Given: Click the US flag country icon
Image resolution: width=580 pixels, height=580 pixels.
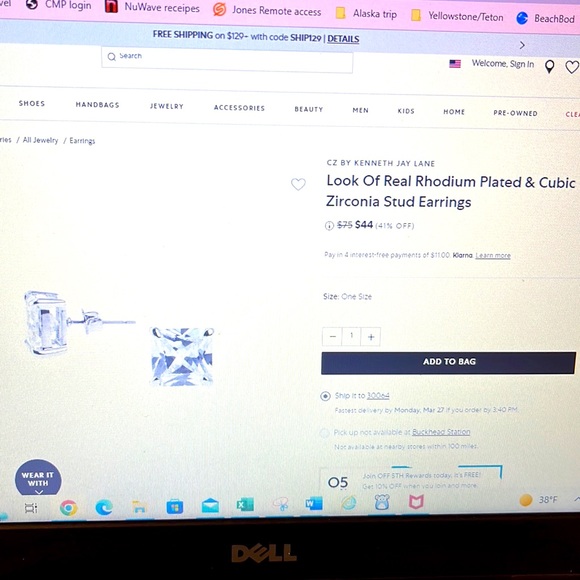Looking at the screenshot, I should 455,64.
